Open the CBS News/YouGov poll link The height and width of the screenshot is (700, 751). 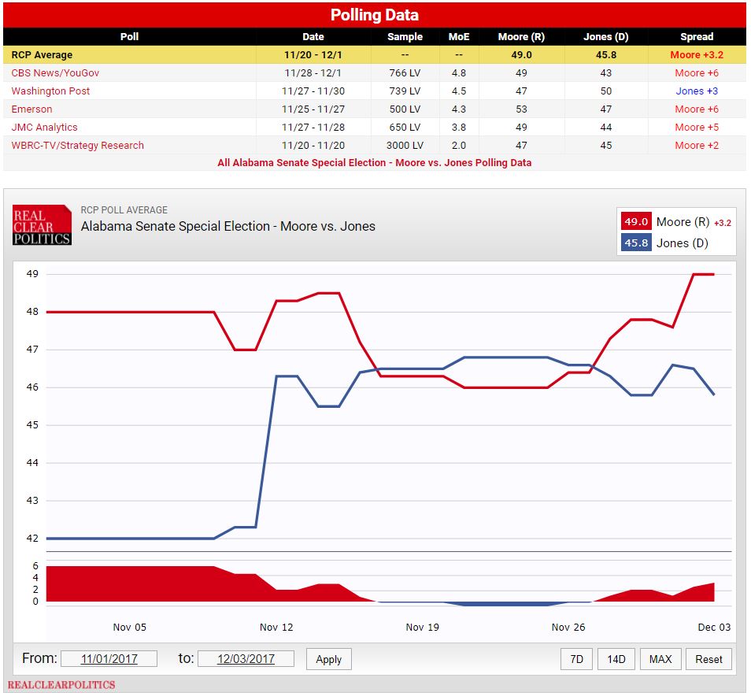point(55,72)
